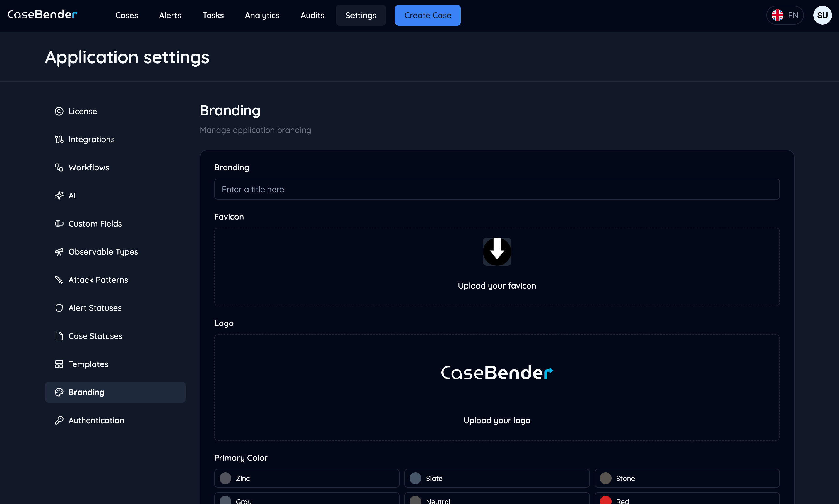The image size is (839, 504).
Task: Open Integrations settings via its plug icon
Action: tap(59, 139)
